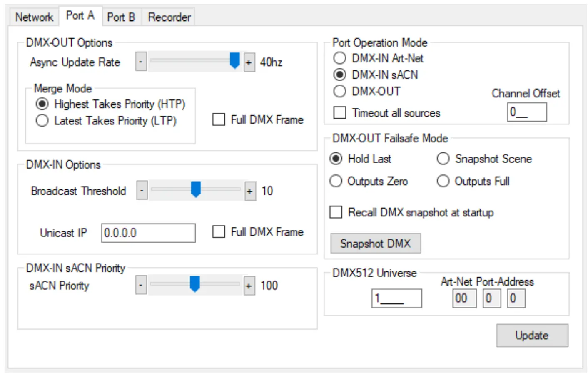588x373 pixels.
Task: Check Full DMX Frame in DMX-OUT Options
Action: [219, 120]
